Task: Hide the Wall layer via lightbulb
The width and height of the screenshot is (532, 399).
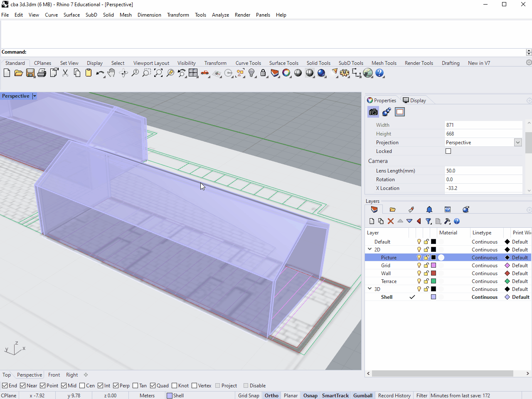Action: pyautogui.click(x=419, y=273)
